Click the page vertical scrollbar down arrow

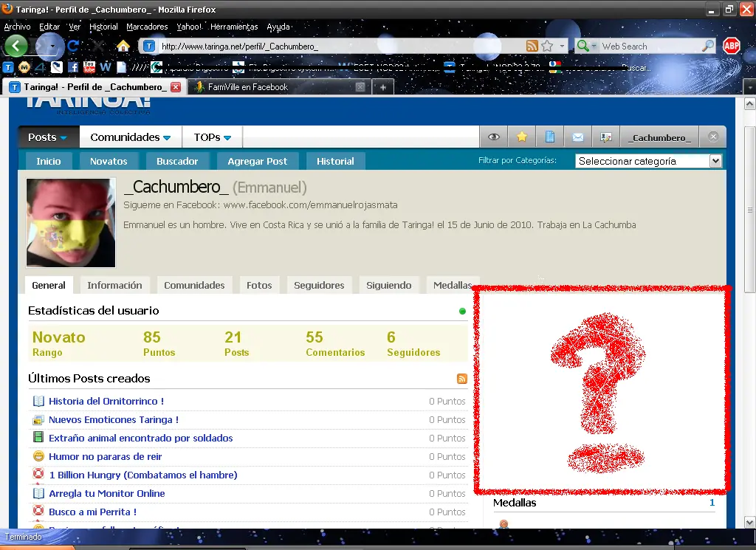(x=750, y=522)
